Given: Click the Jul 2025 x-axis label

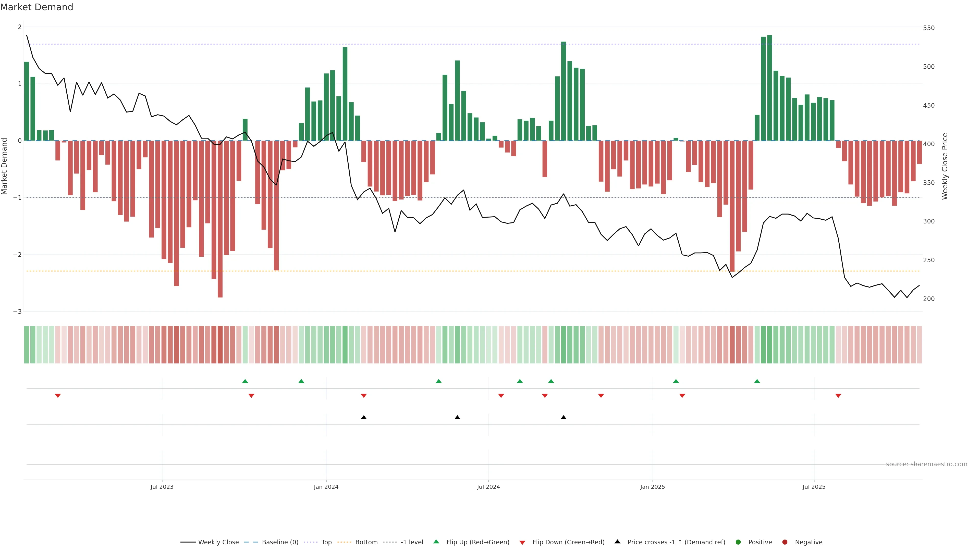Looking at the screenshot, I should (814, 487).
